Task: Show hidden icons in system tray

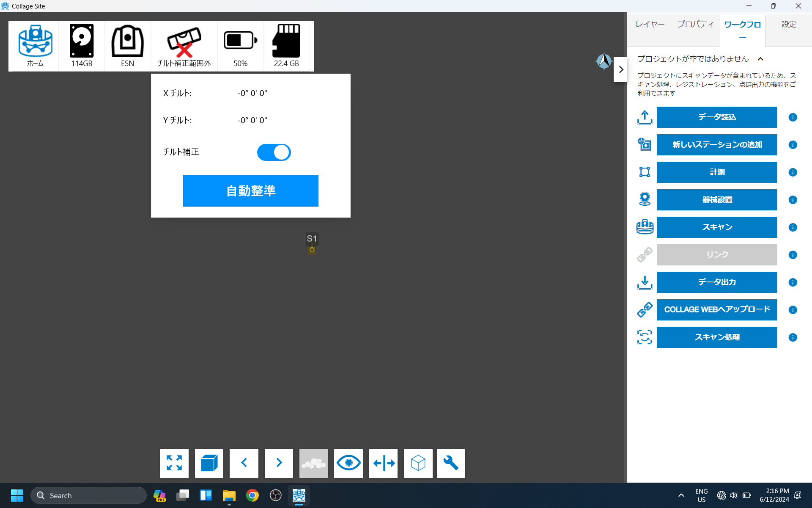Action: [681, 495]
